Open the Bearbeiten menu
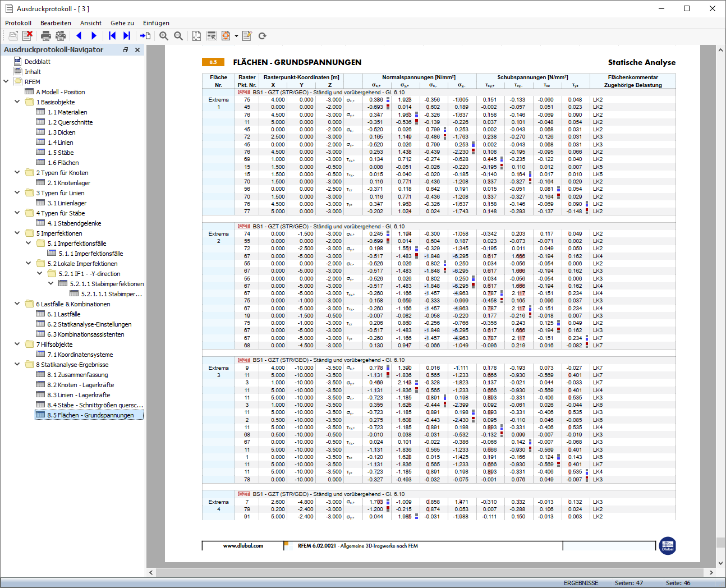The height and width of the screenshot is (588, 726). point(56,23)
